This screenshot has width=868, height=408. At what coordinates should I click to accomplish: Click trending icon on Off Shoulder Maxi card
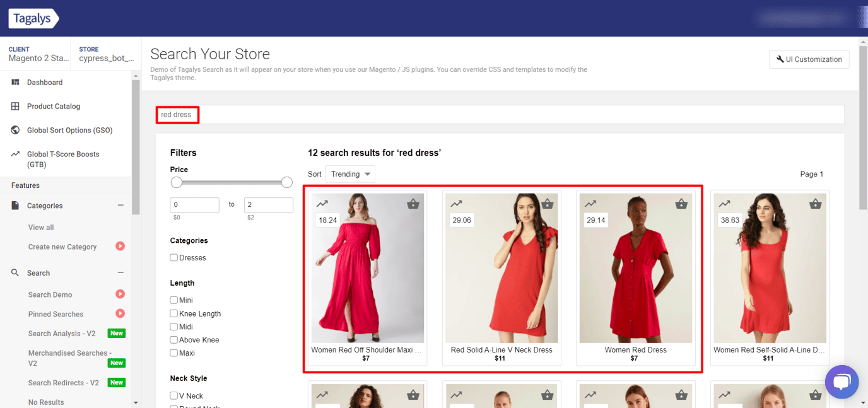coord(322,204)
